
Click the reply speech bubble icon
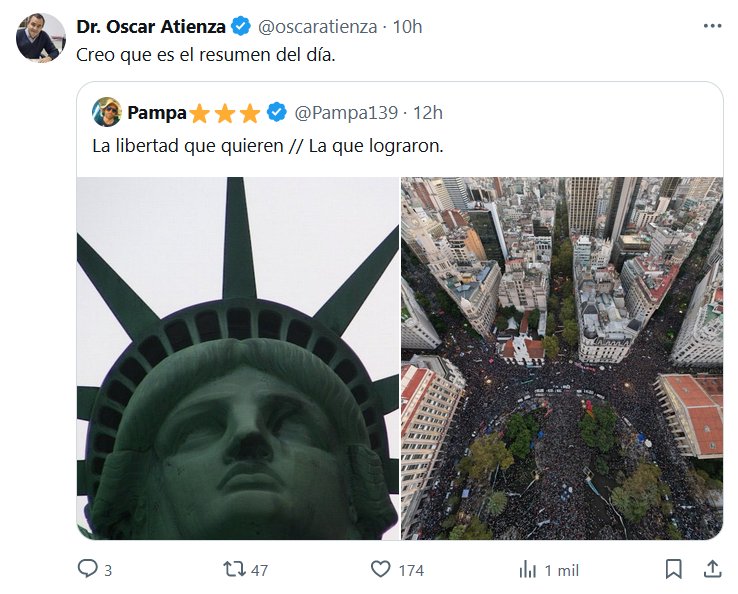(88, 569)
